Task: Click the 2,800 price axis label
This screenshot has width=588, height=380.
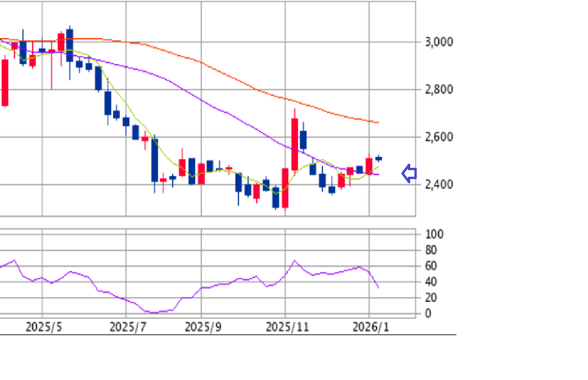Action: (x=439, y=90)
